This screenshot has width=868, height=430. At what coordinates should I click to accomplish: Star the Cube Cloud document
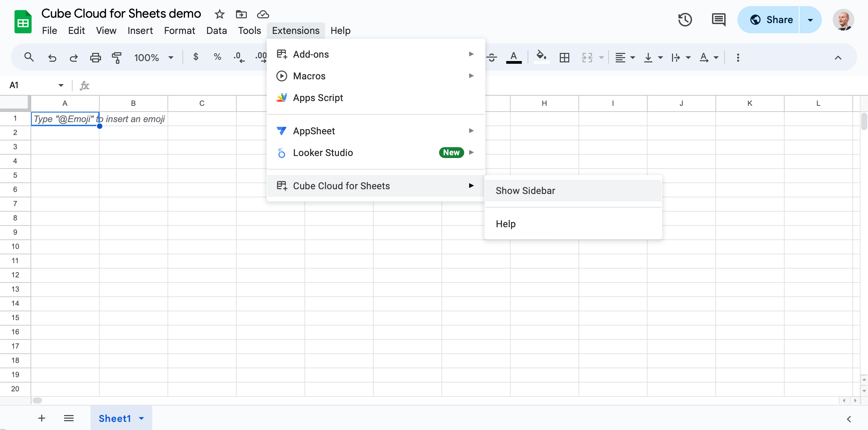point(220,14)
